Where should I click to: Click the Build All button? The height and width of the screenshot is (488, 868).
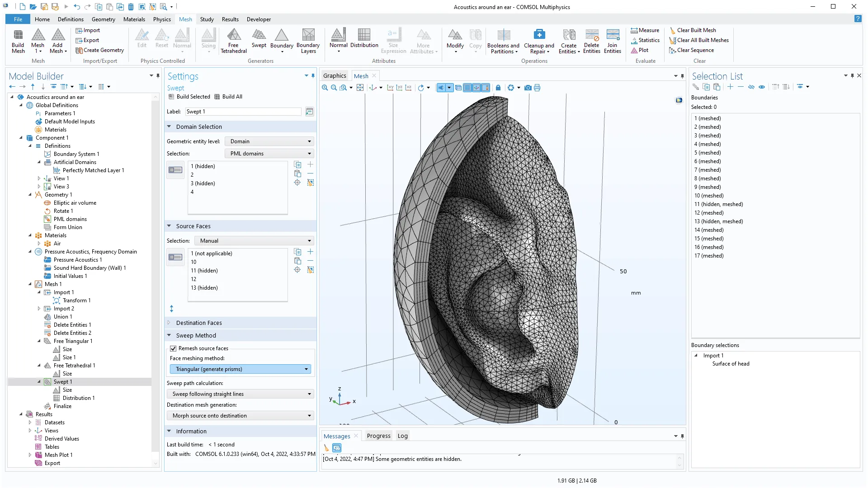228,97
